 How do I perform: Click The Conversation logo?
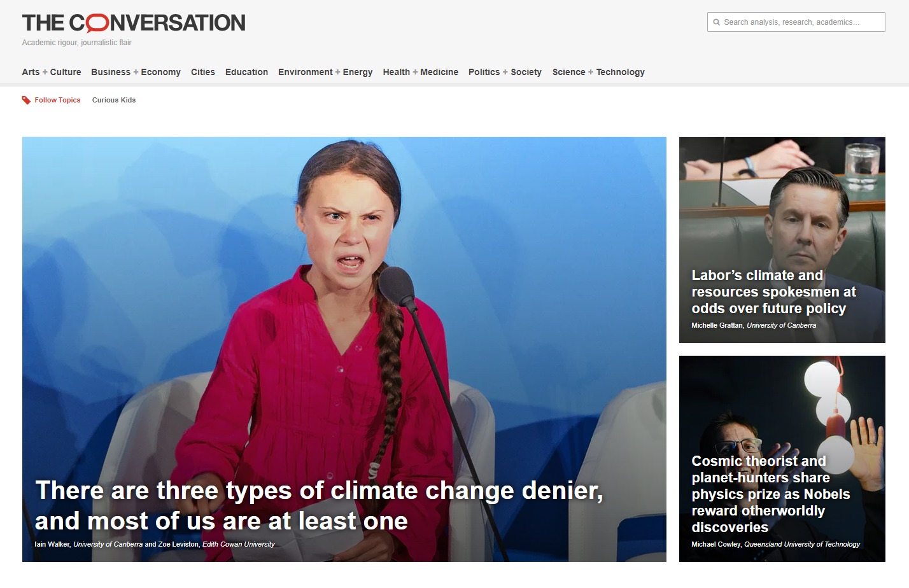[134, 23]
